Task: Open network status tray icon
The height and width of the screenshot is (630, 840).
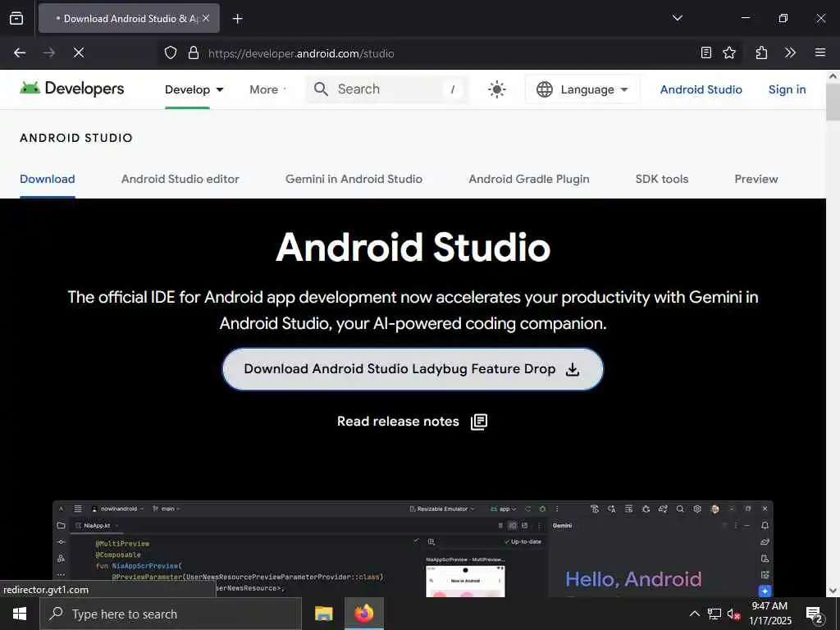Action: click(x=714, y=614)
